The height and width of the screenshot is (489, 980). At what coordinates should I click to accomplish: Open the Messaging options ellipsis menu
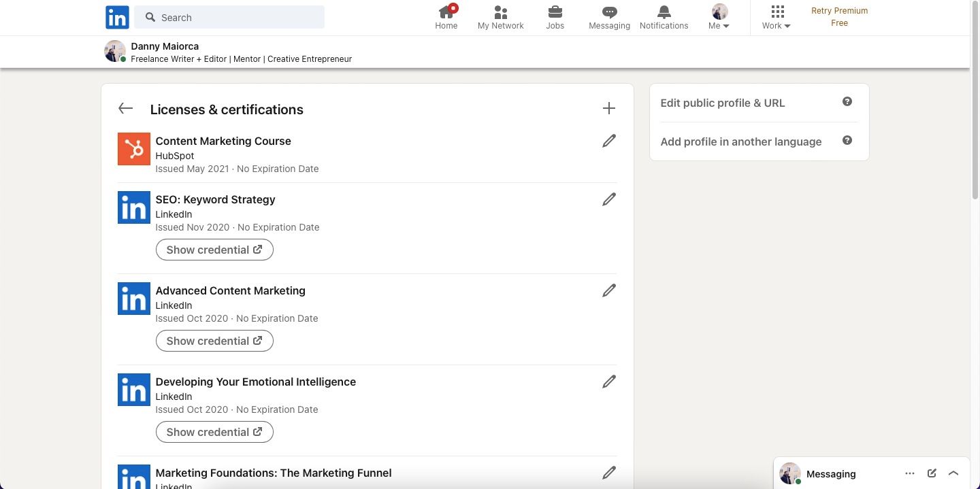click(910, 473)
